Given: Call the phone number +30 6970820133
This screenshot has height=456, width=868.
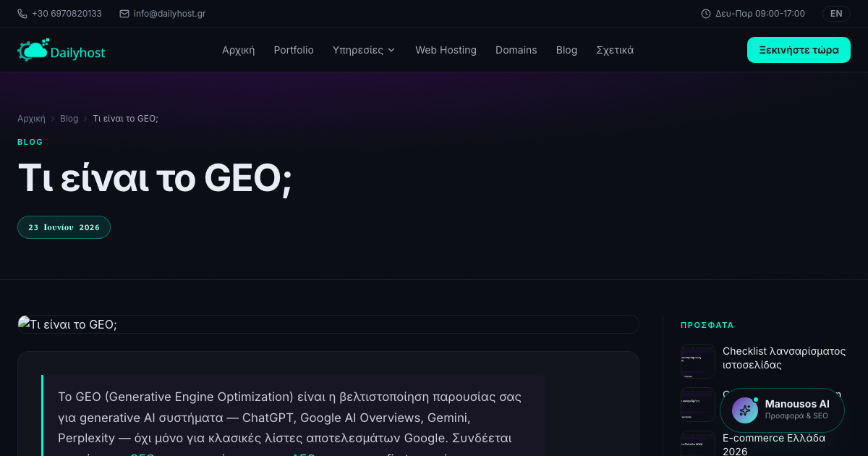Looking at the screenshot, I should click(67, 14).
